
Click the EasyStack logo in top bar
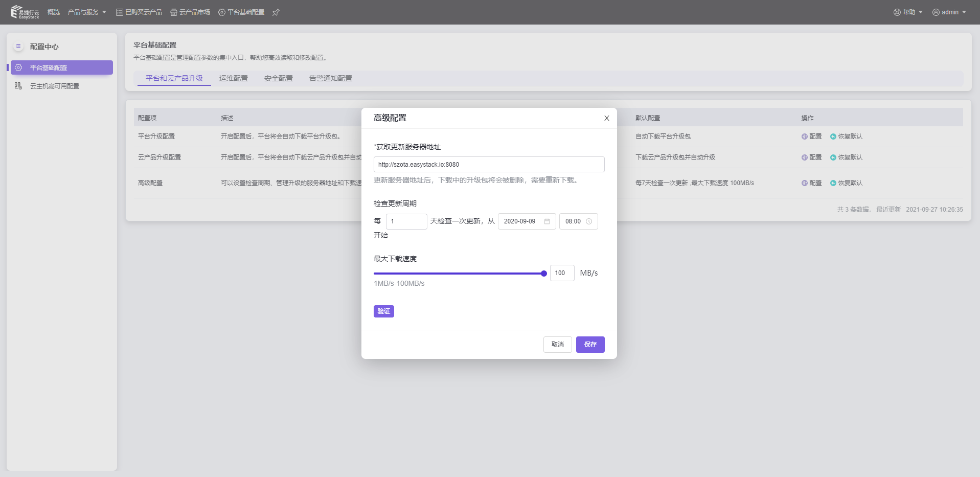tap(25, 12)
